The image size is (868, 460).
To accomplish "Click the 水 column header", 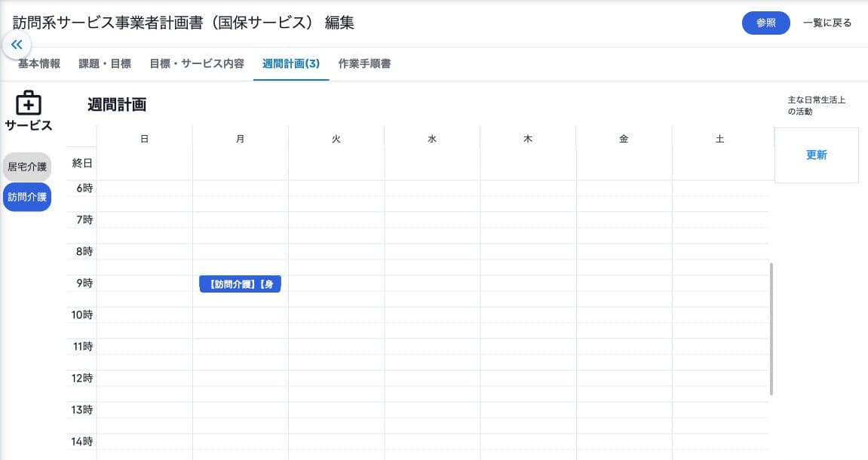I will tap(432, 139).
